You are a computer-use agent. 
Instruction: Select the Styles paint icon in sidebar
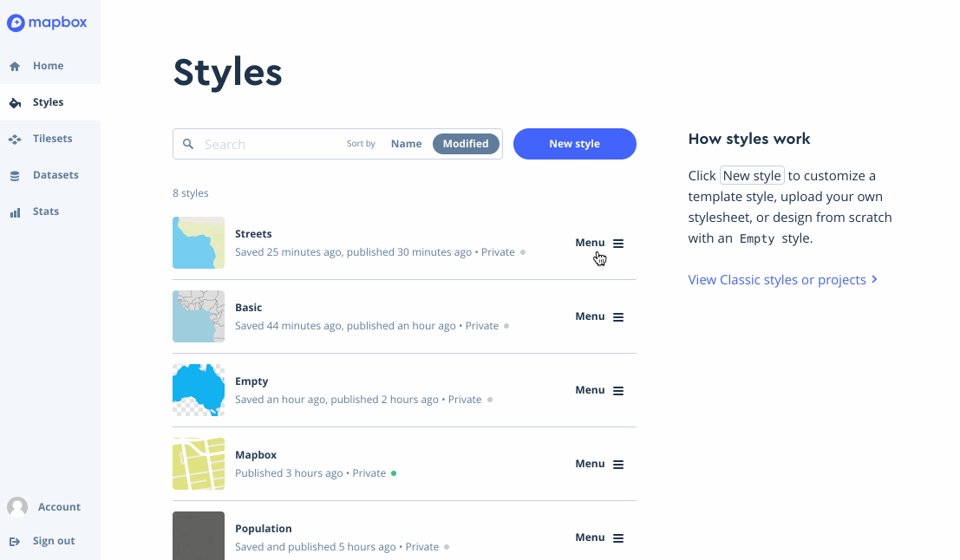pos(14,101)
